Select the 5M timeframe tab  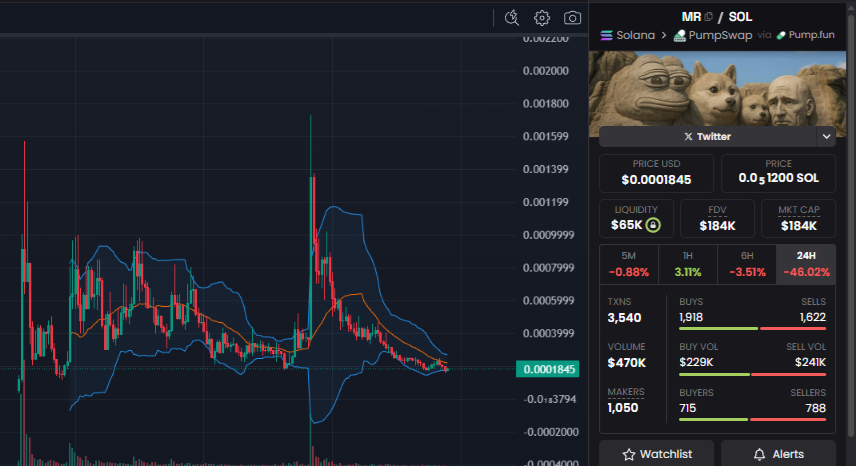coord(629,265)
